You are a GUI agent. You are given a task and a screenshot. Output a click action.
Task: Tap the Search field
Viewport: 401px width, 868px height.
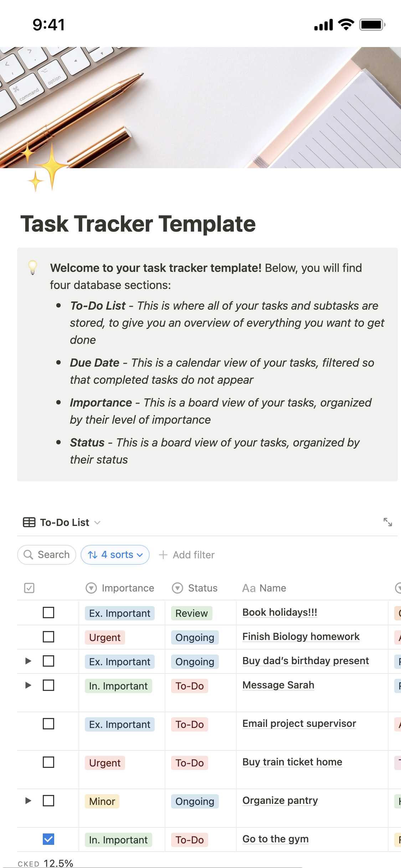click(x=47, y=555)
